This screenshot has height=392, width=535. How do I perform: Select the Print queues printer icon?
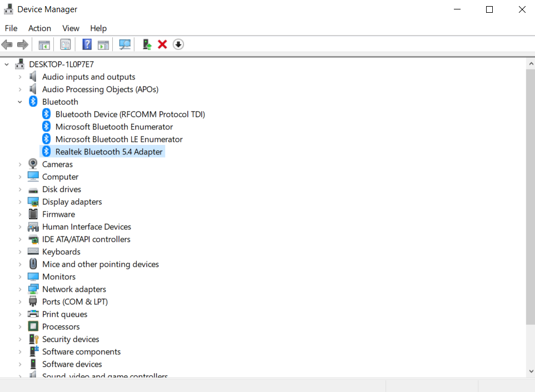(33, 314)
